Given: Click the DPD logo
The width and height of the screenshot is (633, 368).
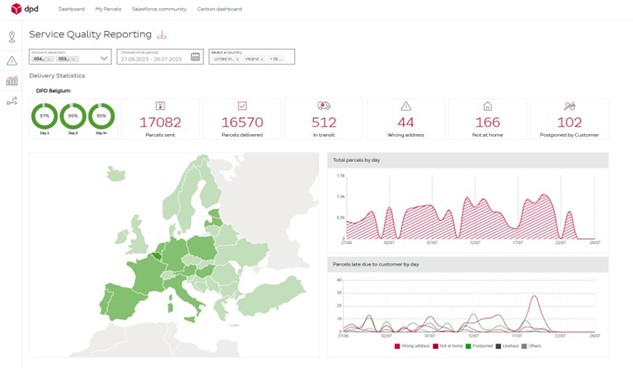Looking at the screenshot, I should point(25,8).
